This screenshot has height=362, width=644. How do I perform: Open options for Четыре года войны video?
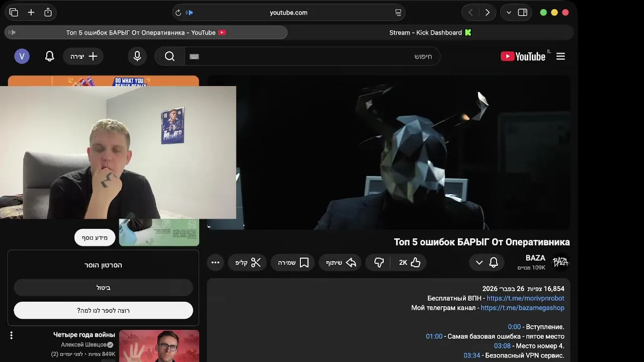11,335
